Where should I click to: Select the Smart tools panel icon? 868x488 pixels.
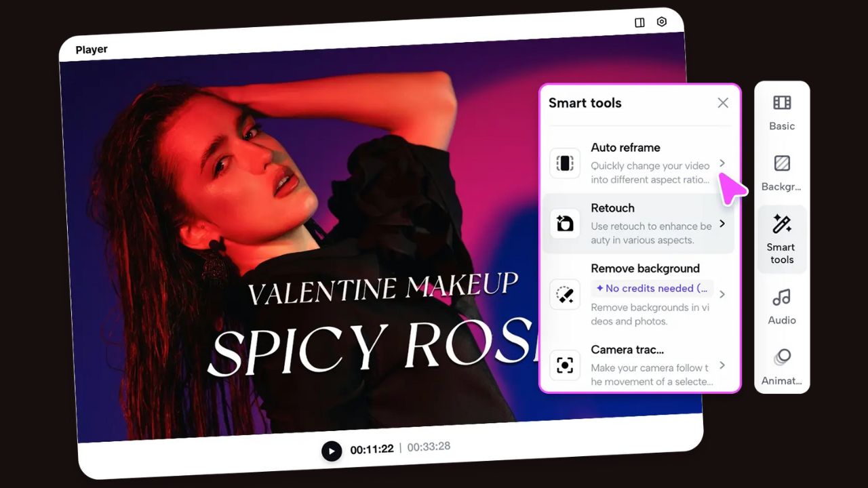click(781, 239)
